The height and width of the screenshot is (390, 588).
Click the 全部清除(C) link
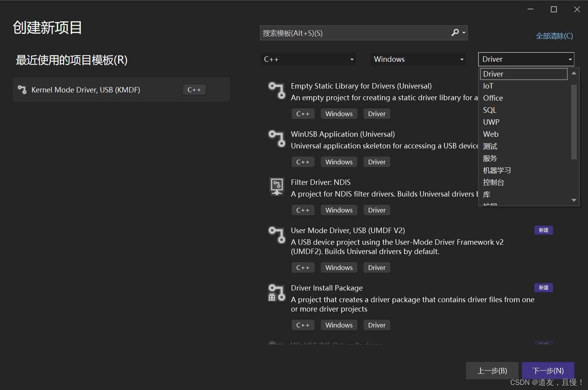click(x=554, y=36)
